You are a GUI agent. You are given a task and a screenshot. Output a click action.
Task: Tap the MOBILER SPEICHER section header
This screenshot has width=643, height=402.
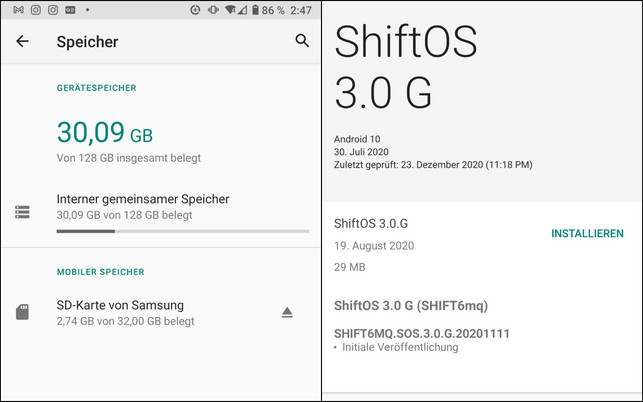100,272
